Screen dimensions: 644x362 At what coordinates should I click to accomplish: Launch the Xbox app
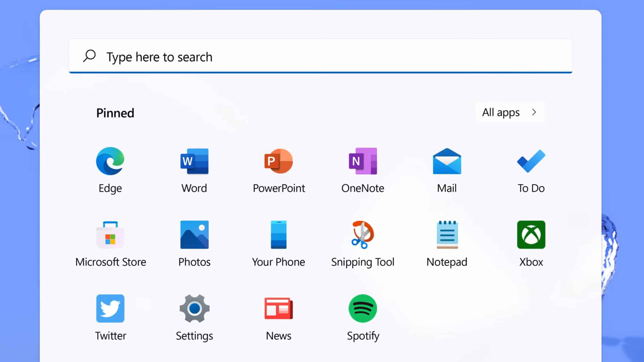pos(531,235)
